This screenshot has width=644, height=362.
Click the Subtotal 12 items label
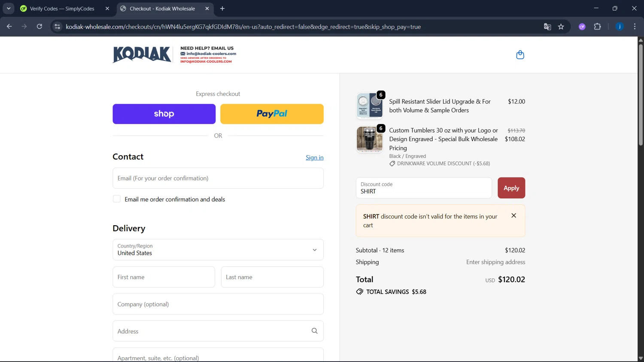pyautogui.click(x=380, y=250)
